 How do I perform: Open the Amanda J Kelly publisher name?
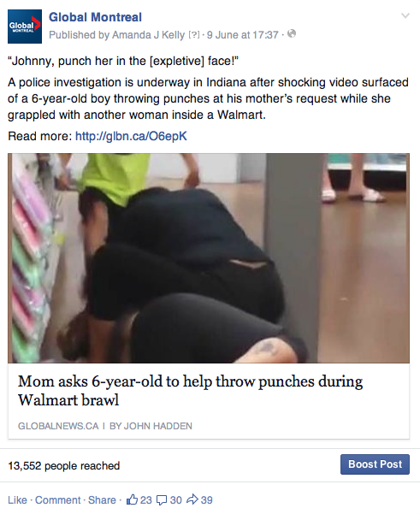click(148, 35)
